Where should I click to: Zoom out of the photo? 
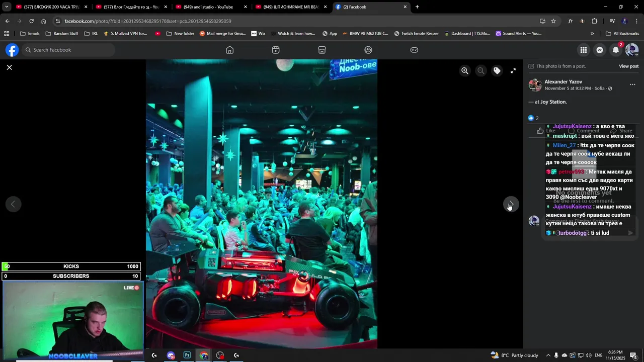[481, 71]
